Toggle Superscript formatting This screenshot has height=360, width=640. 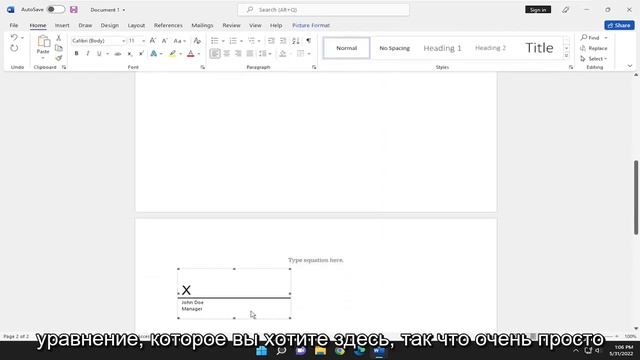tap(141, 53)
